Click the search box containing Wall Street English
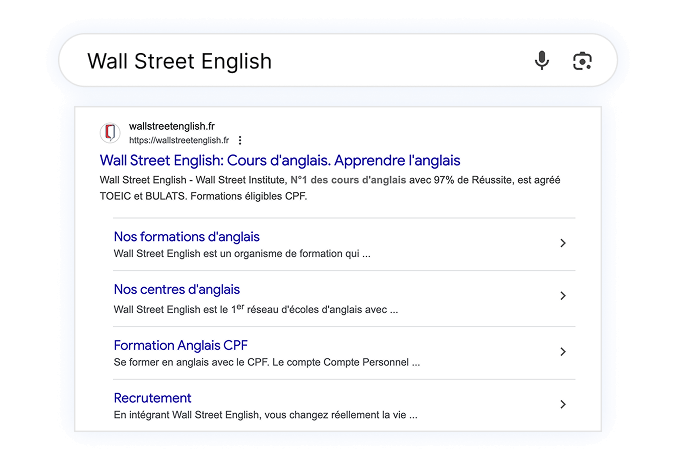Image resolution: width=676 pixels, height=469 pixels. click(x=300, y=61)
